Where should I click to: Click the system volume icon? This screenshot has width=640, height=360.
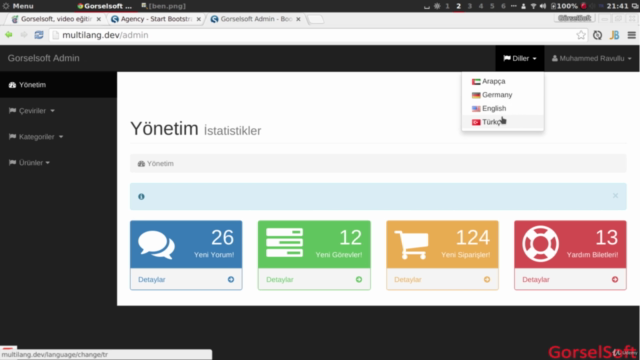tap(543, 6)
